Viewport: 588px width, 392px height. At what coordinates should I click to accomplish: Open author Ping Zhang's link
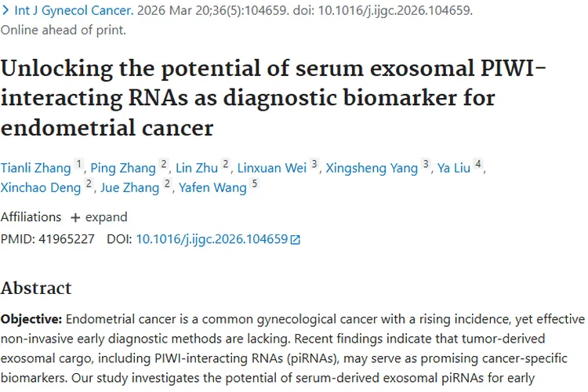click(124, 167)
